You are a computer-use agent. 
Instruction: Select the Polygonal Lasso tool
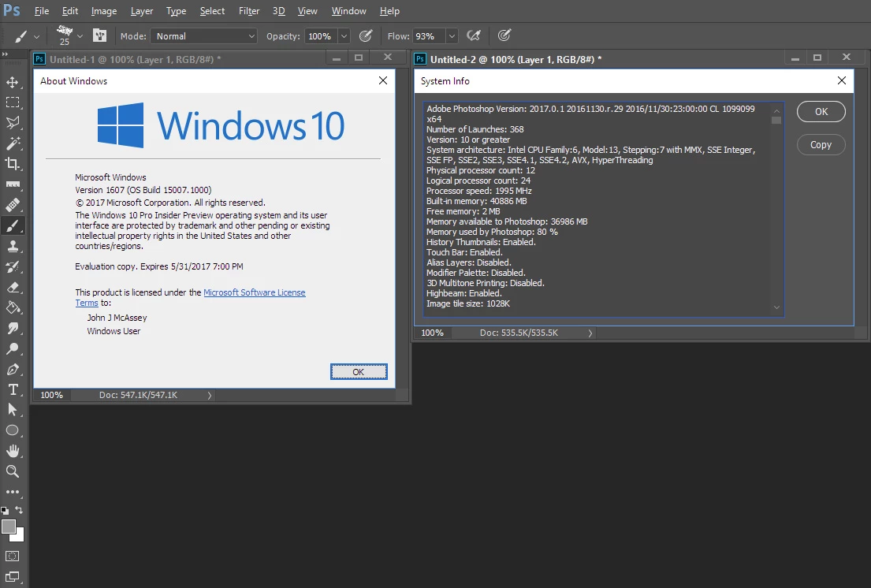click(13, 123)
